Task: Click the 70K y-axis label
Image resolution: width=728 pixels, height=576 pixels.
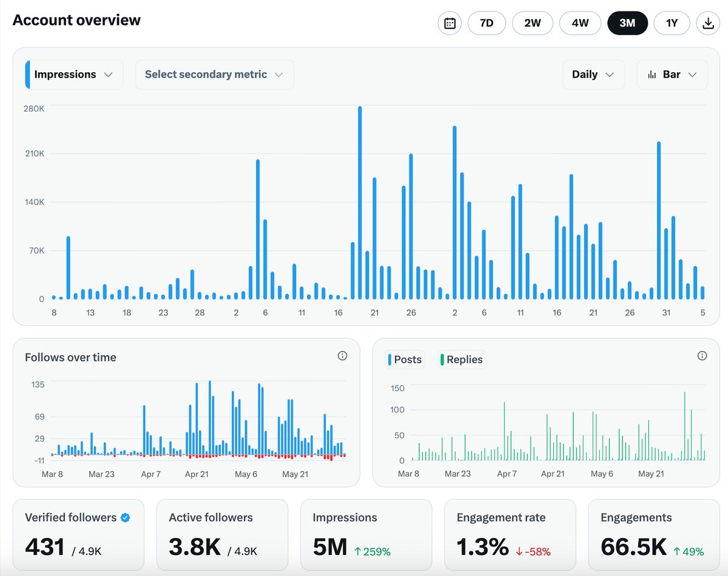Action: click(x=36, y=250)
